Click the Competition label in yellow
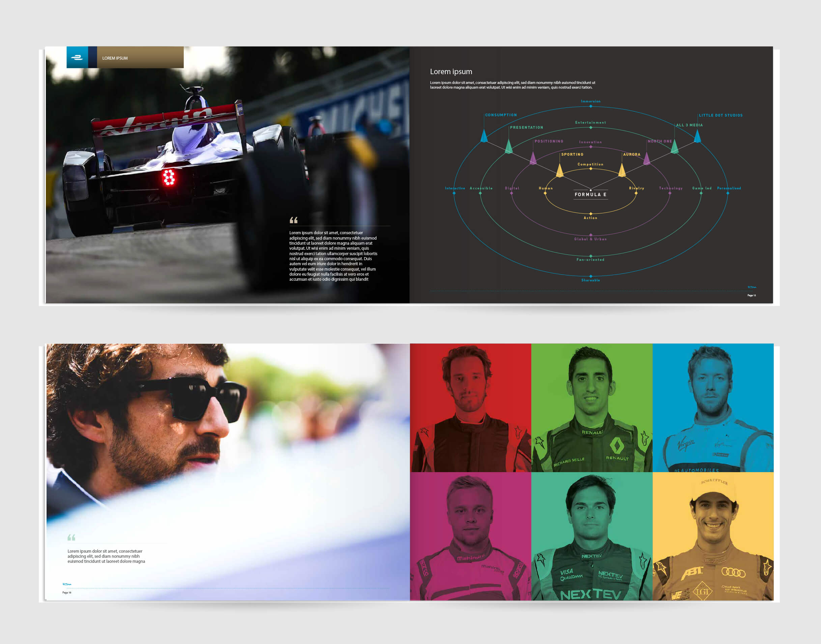This screenshot has width=821, height=644. pyautogui.click(x=591, y=164)
